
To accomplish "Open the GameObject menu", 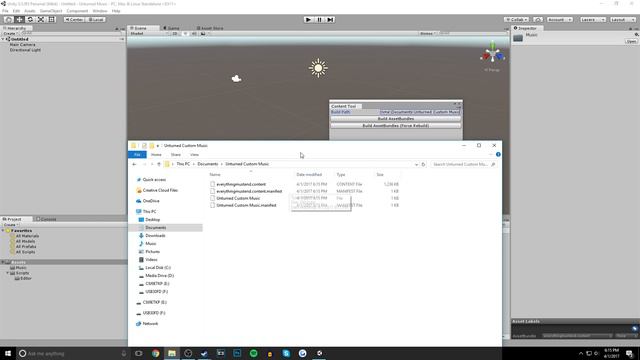I will 51,11.
